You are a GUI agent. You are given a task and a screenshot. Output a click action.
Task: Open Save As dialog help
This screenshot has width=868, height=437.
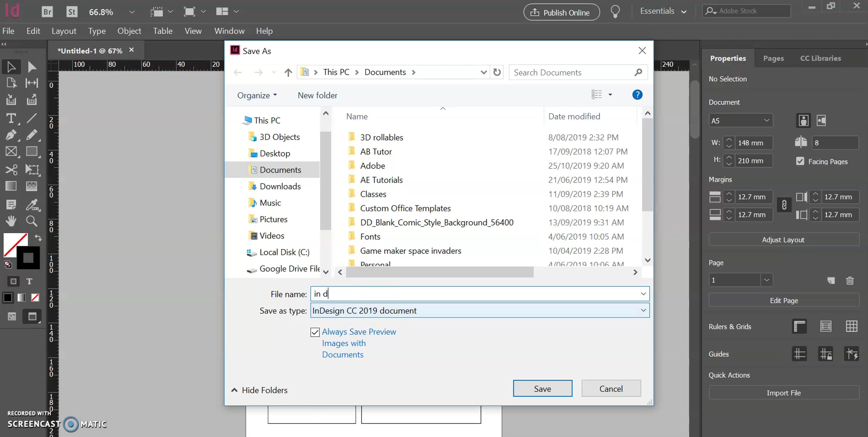pos(637,95)
